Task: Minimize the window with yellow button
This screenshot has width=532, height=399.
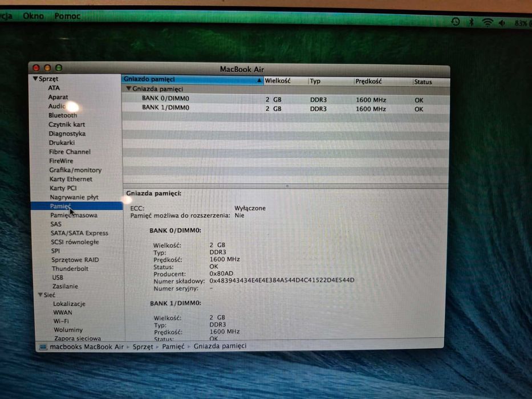Action: [x=47, y=68]
